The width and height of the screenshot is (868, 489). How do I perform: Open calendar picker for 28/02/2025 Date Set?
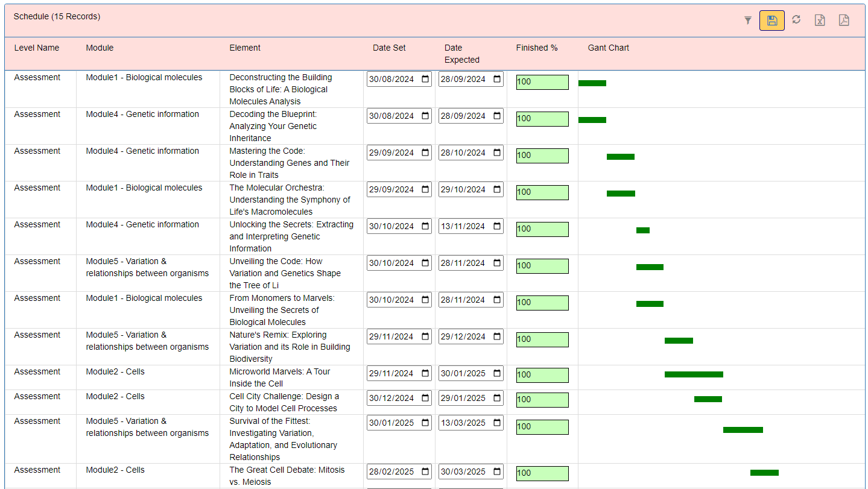(425, 472)
